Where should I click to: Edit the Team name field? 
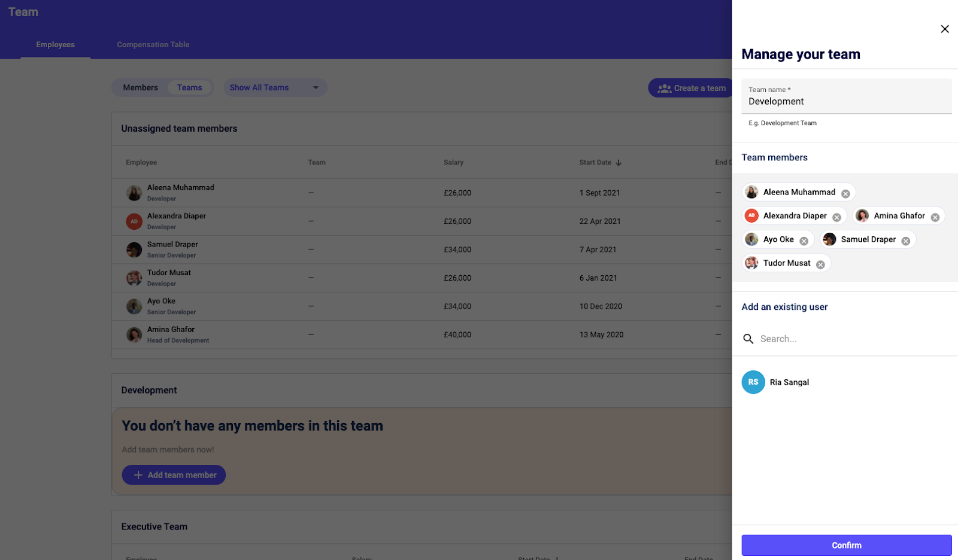point(845,102)
